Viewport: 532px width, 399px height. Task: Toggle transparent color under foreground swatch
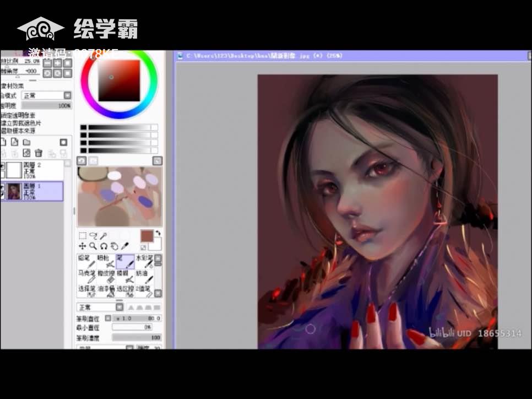coord(144,247)
